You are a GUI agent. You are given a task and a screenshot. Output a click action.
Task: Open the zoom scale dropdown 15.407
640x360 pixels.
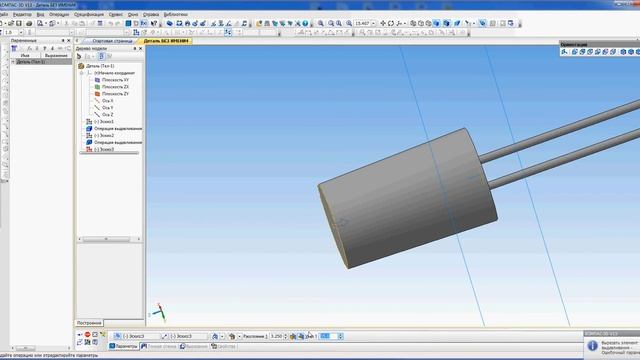pos(373,23)
